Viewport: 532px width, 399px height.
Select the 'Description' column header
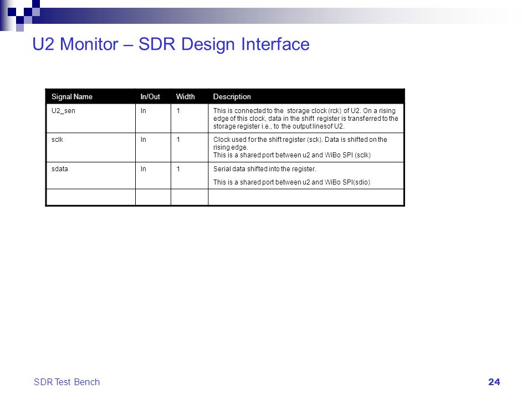[306, 96]
